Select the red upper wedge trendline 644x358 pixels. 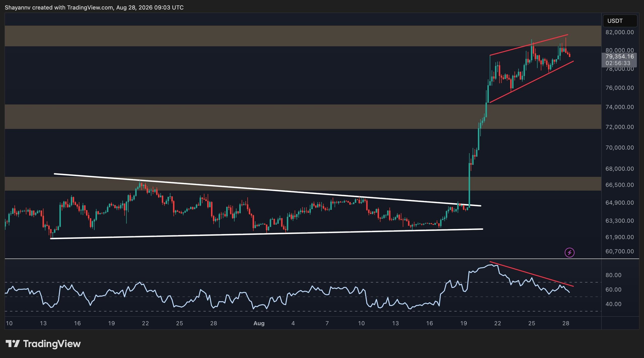(529, 45)
